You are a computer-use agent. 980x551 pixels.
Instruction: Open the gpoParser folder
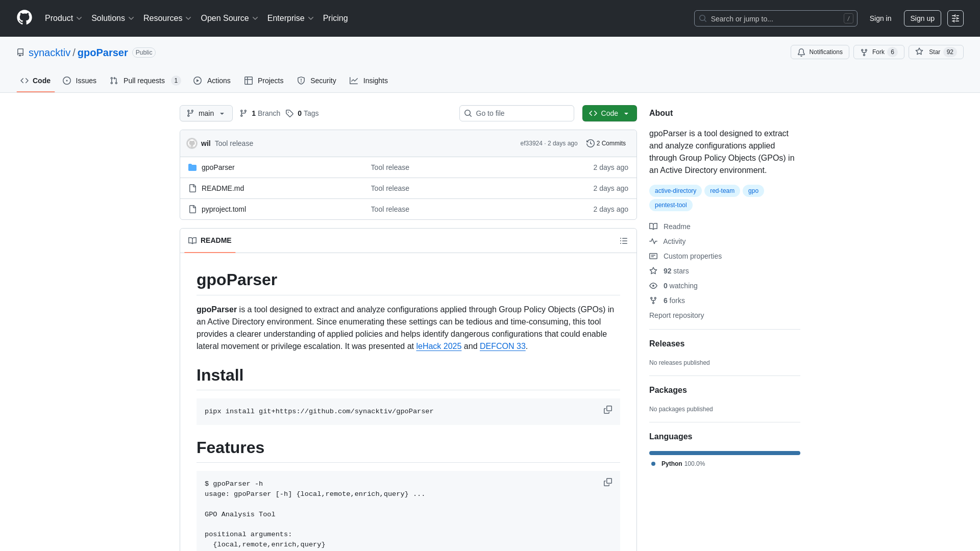coord(218,167)
